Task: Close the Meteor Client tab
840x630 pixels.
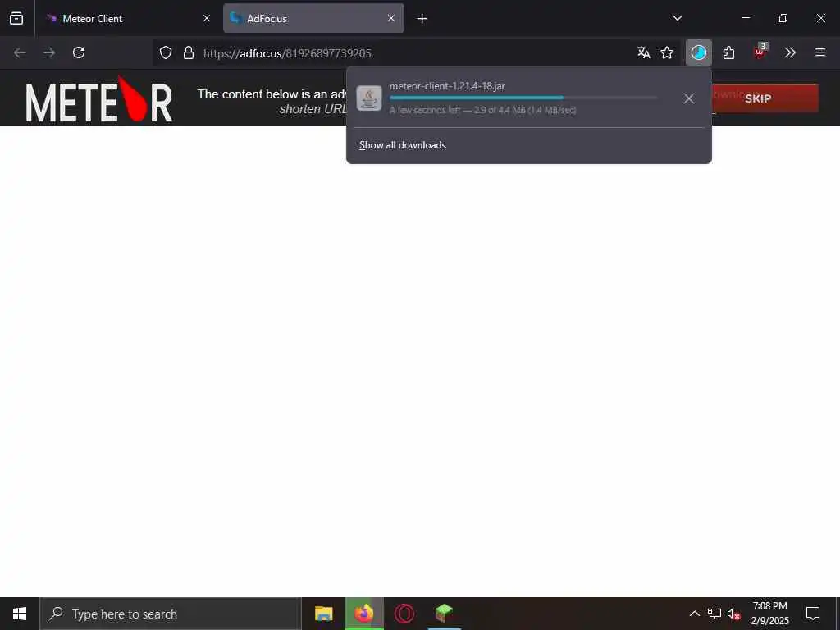Action: [x=206, y=18]
